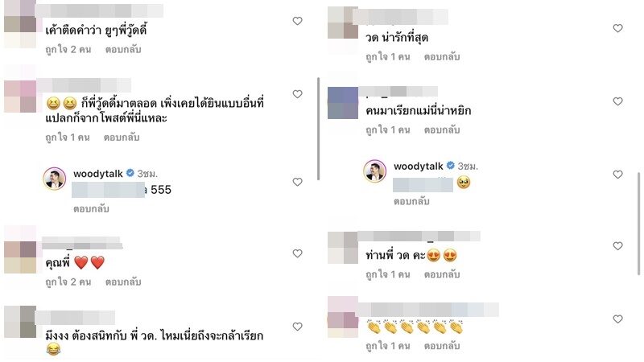Open woodytalk profile picture in left column
Image resolution: width=644 pixels, height=362 pixels.
[55, 179]
